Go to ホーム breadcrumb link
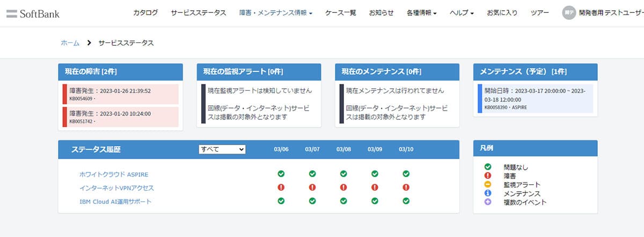 (x=70, y=43)
